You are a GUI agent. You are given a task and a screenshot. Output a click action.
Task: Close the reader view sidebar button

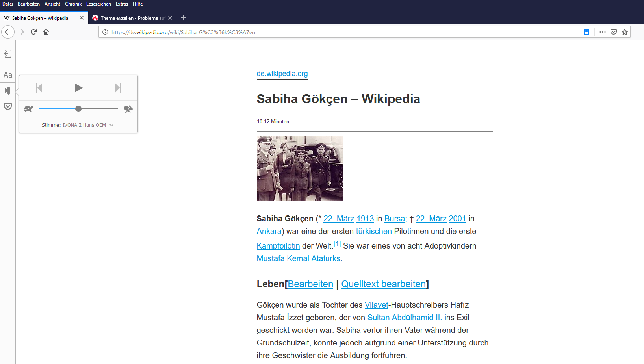(8, 54)
